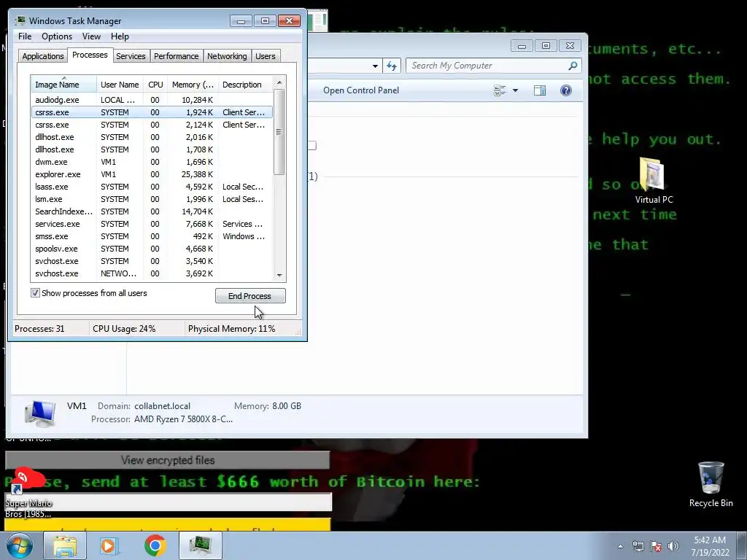Select smss.exe process row
The width and height of the screenshot is (747, 560).
click(x=152, y=236)
